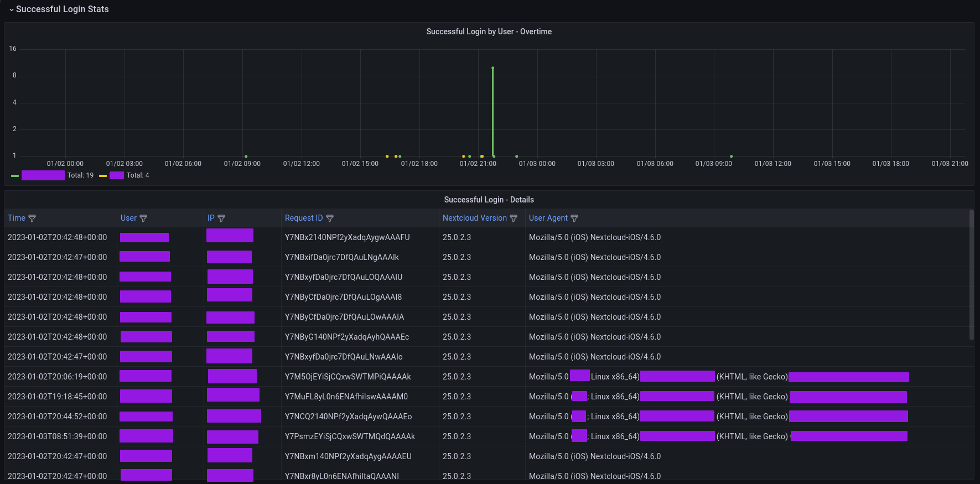
Task: Open filter icon for User Agent column
Action: [x=574, y=218]
